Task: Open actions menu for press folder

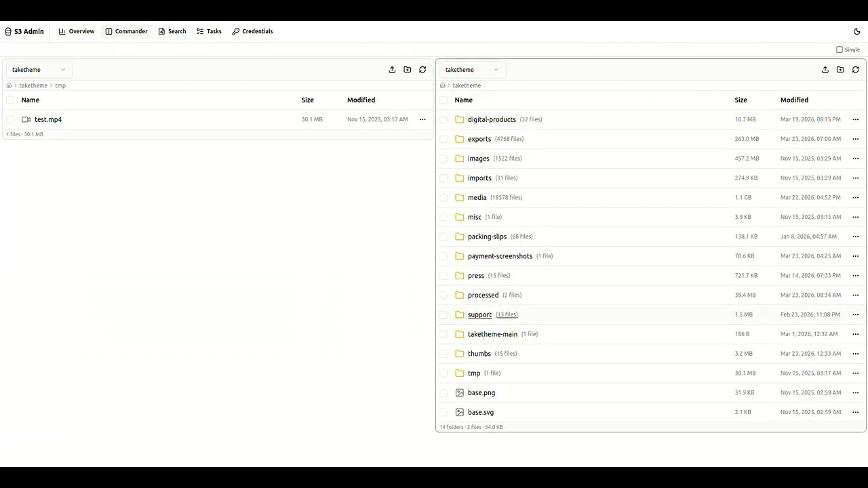Action: [856, 276]
